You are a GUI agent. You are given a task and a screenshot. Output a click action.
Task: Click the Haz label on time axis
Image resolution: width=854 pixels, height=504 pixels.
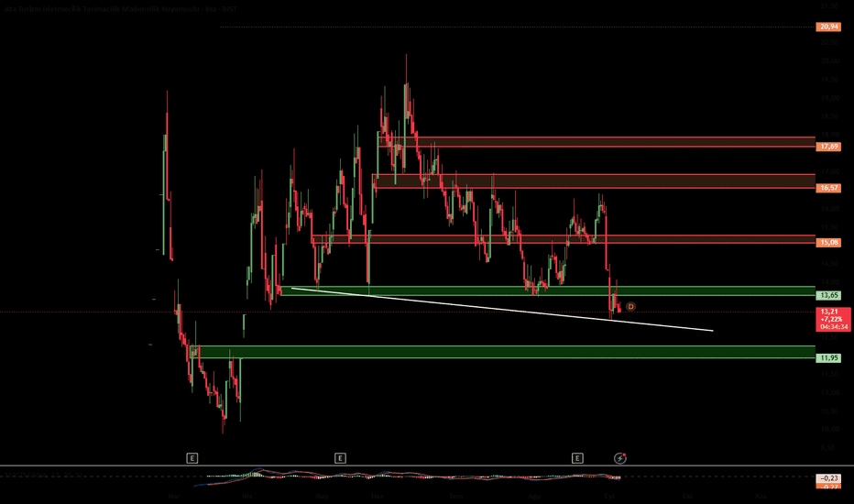(x=378, y=497)
